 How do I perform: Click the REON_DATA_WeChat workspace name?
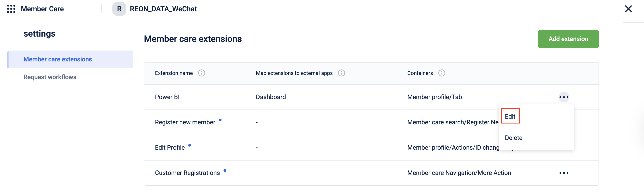click(x=163, y=9)
